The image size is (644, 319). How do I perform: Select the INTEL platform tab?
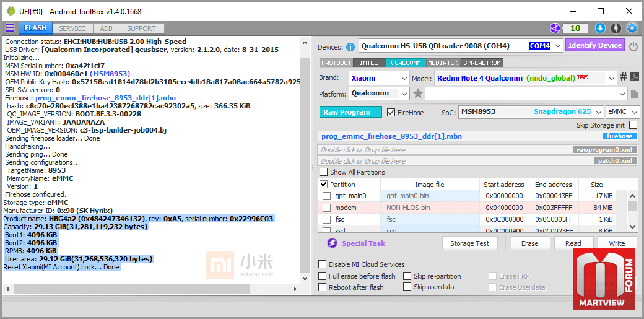[369, 63]
